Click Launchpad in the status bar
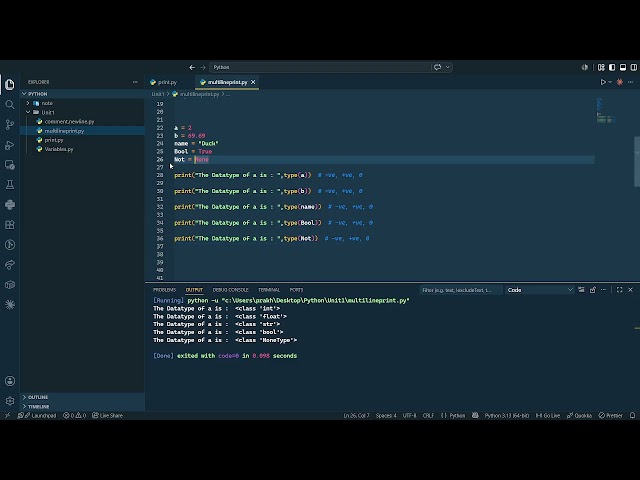The width and height of the screenshot is (640, 480). pos(37,416)
